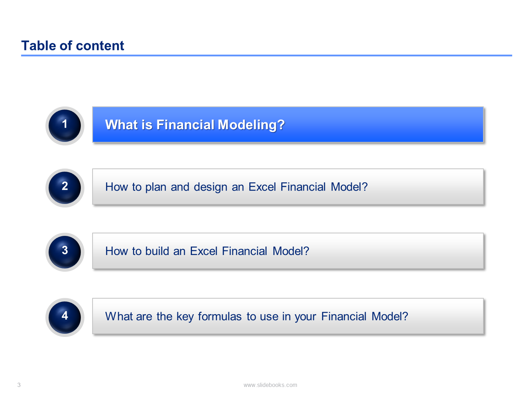Screen dimensions: 532x399
Task: Visit the www.slidebooks.com footer link
Action: coord(270,385)
